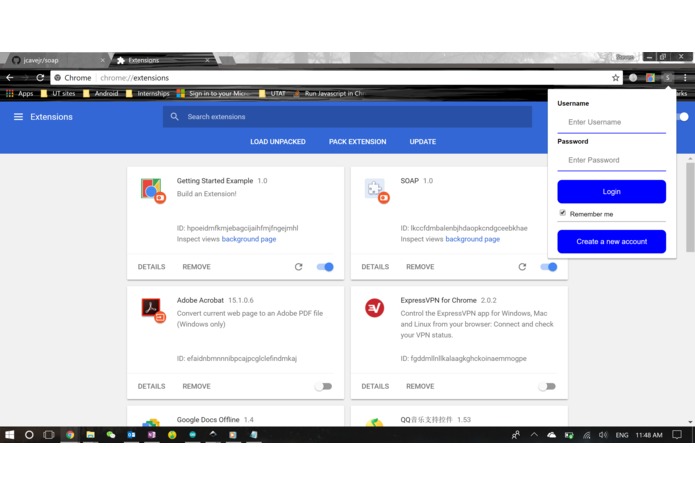Open Cortana search circle in taskbar

[x=29, y=435]
